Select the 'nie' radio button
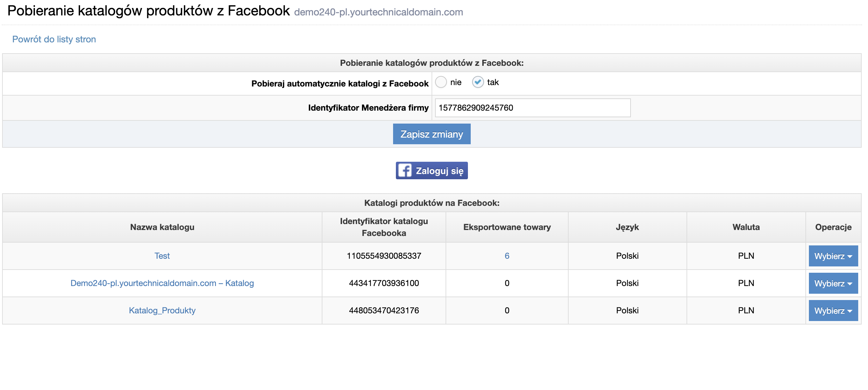Image resolution: width=868 pixels, height=390 pixels. pyautogui.click(x=441, y=82)
